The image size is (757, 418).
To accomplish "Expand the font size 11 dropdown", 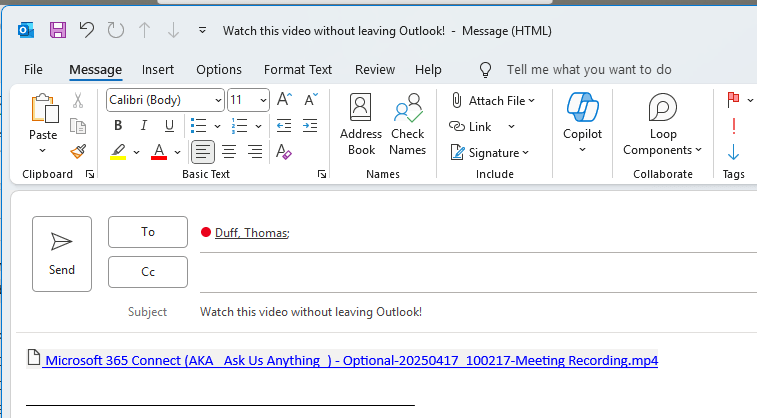I will [x=263, y=100].
